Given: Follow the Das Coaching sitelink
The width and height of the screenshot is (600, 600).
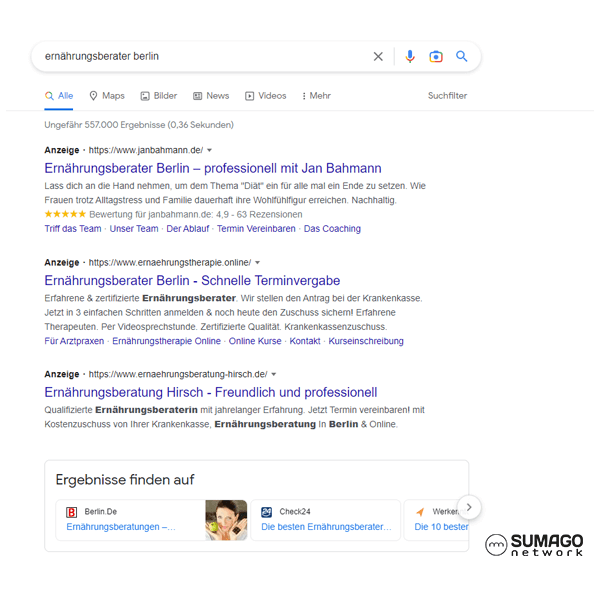Looking at the screenshot, I should coord(332,228).
